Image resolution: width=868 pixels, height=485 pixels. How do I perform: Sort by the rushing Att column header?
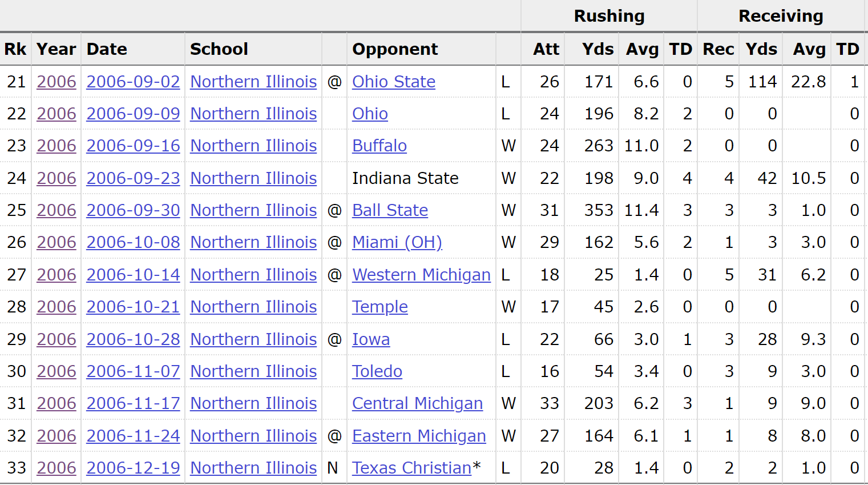click(546, 49)
